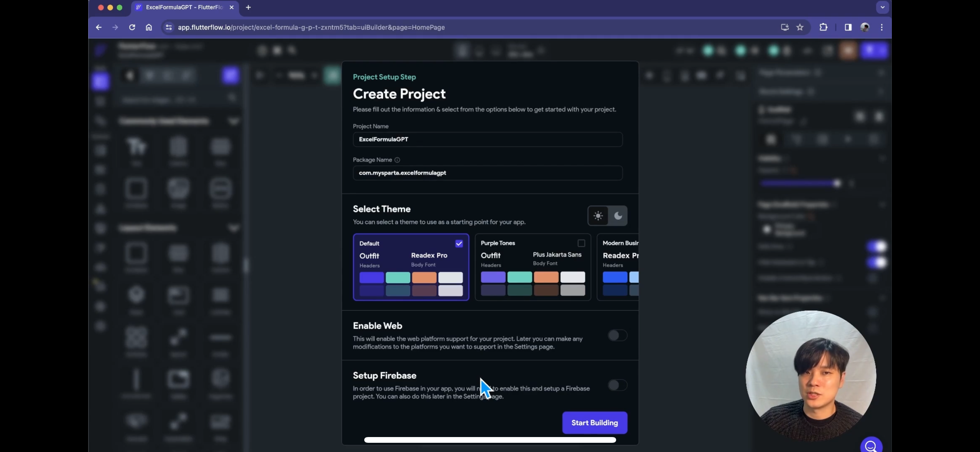
Task: Toggle the Setup Firebase switch
Action: click(617, 385)
